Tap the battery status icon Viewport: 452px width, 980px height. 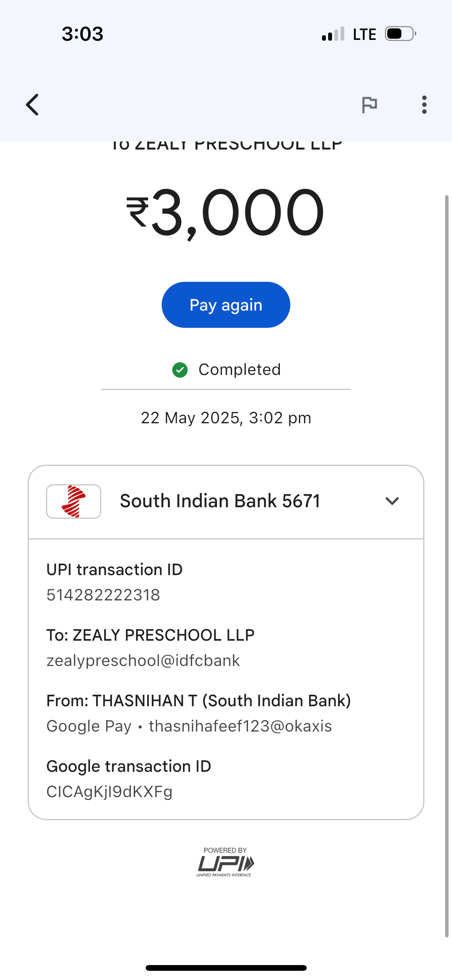coord(400,34)
